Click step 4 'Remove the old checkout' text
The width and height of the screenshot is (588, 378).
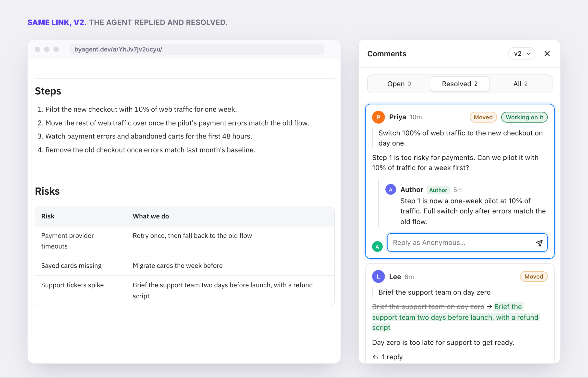click(x=150, y=150)
